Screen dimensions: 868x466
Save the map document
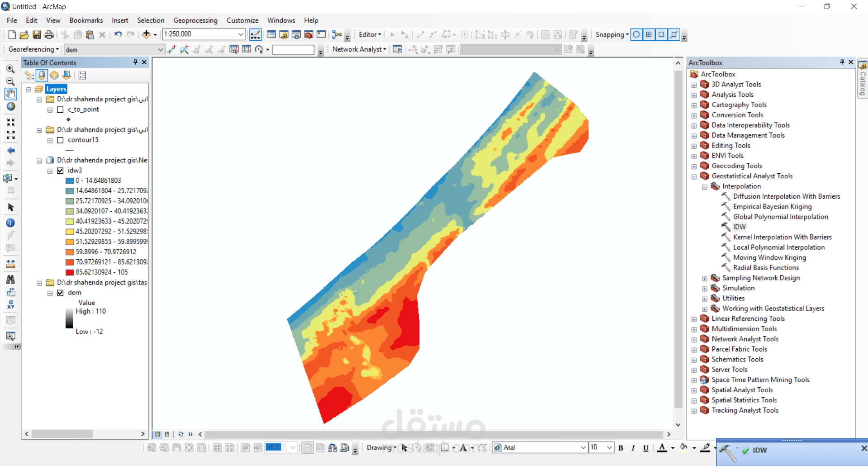click(37, 34)
